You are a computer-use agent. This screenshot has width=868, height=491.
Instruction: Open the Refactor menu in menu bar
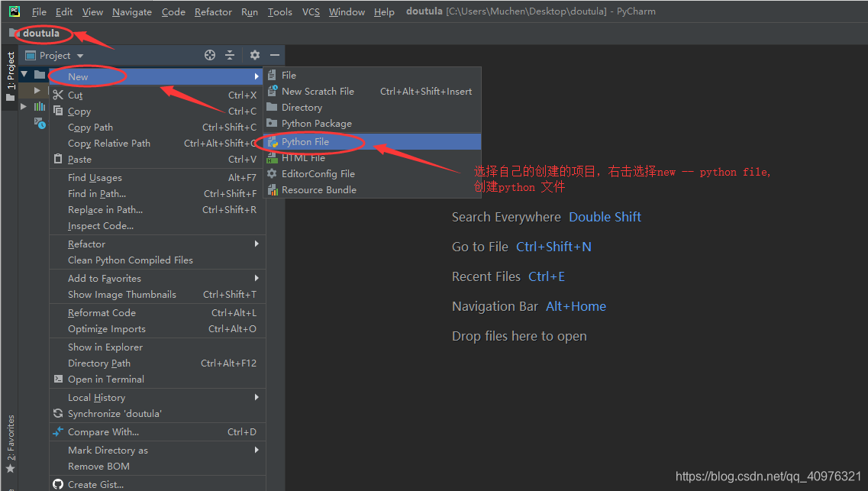coord(213,11)
